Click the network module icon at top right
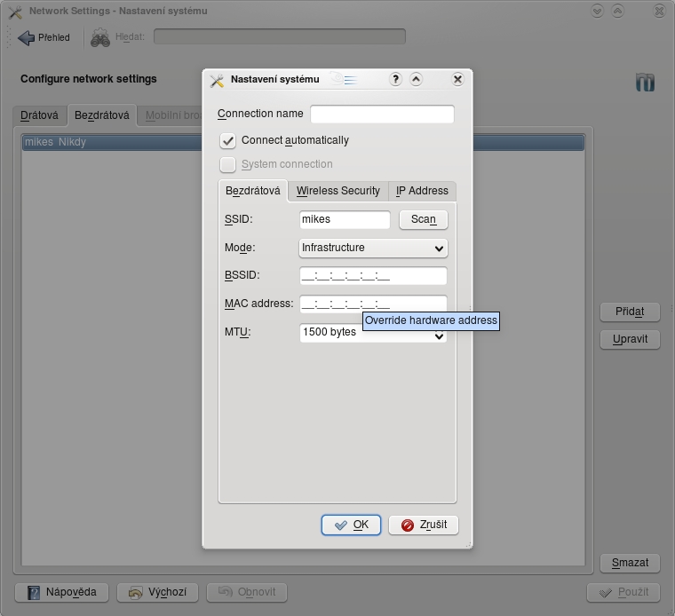The image size is (675, 616). pyautogui.click(x=645, y=83)
